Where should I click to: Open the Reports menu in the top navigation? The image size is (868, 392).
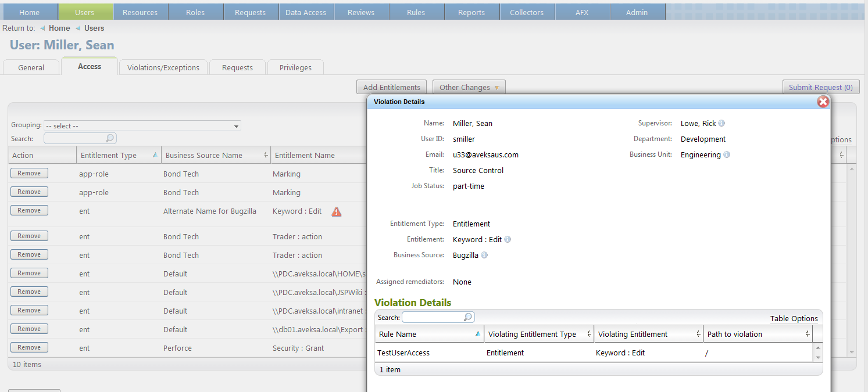(x=471, y=12)
